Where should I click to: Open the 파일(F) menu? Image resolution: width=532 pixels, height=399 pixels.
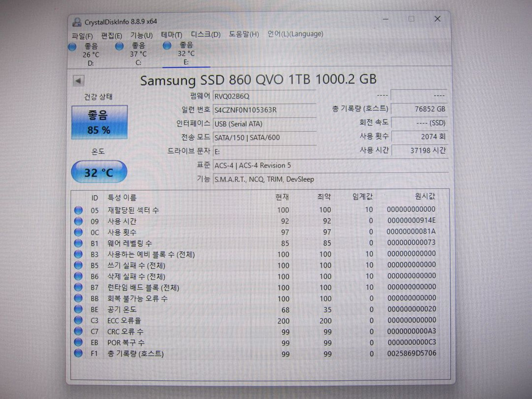[82, 36]
